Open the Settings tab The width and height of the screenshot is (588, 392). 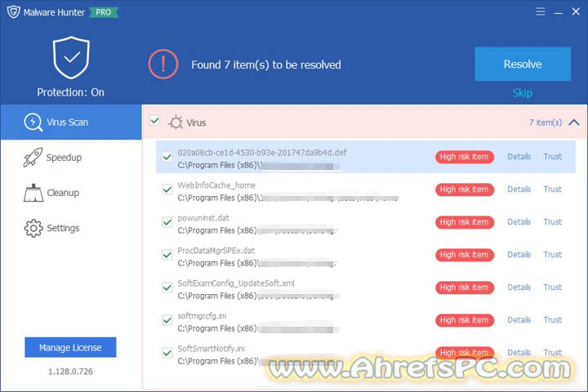(x=71, y=228)
